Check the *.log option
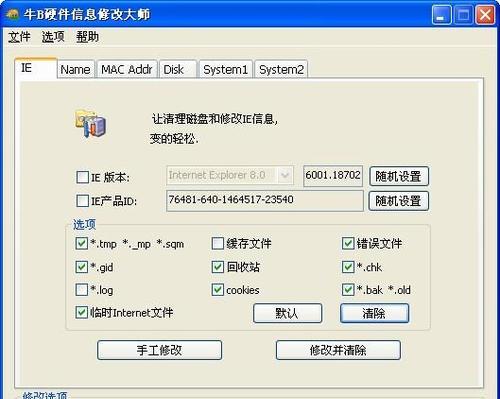The width and height of the screenshot is (500, 399). pos(82,290)
